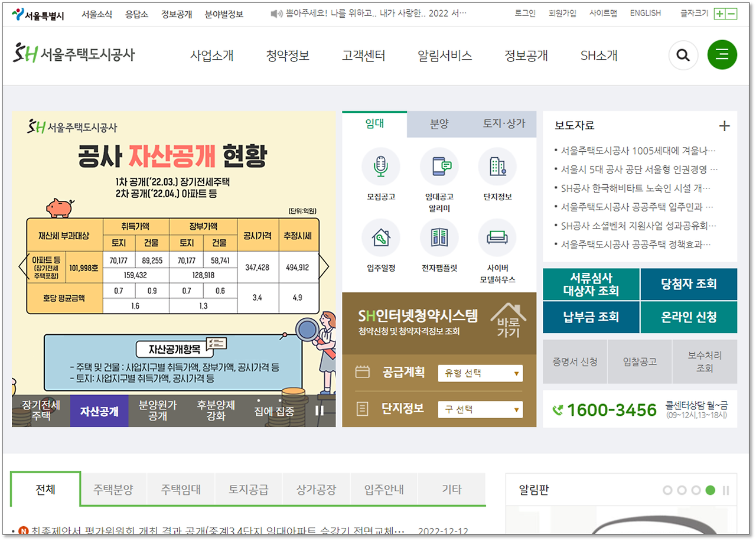Select the 주택임대 notice tab

[x=181, y=490]
